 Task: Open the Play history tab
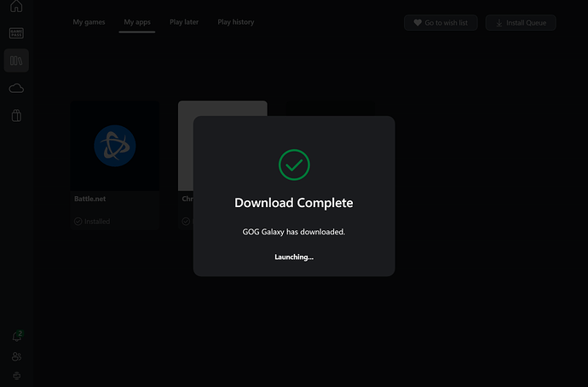(235, 22)
